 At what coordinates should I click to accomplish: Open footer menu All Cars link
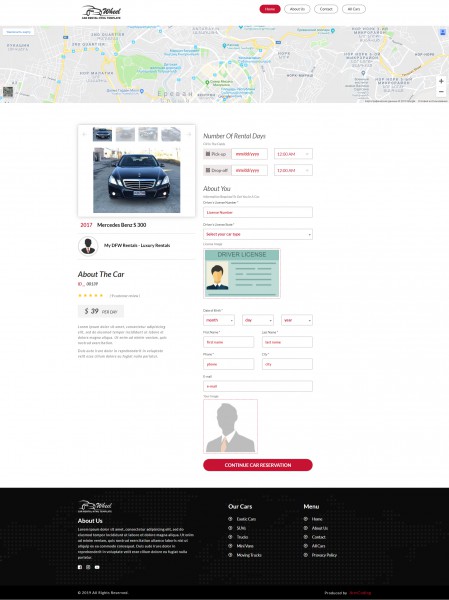tap(318, 546)
